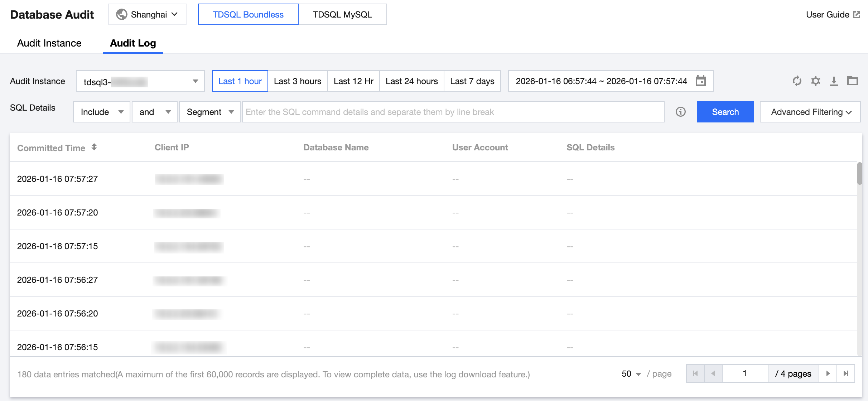This screenshot has height=401, width=868.
Task: Open the Include filter dropdown
Action: coord(102,112)
